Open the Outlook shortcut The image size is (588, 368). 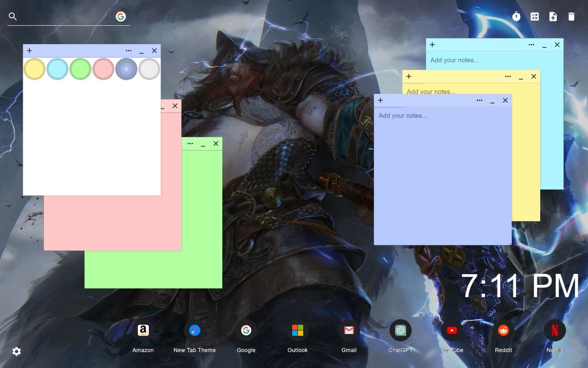298,336
